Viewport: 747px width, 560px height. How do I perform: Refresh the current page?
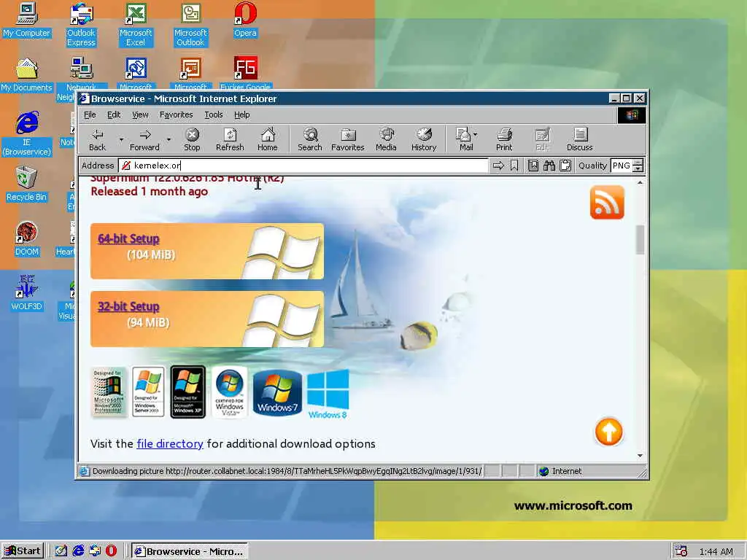point(230,139)
